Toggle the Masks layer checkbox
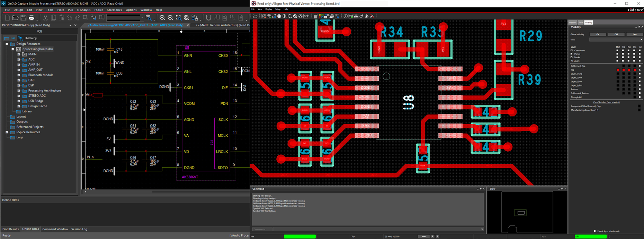Image resolution: width=644 pixels, height=239 pixels. [572, 57]
